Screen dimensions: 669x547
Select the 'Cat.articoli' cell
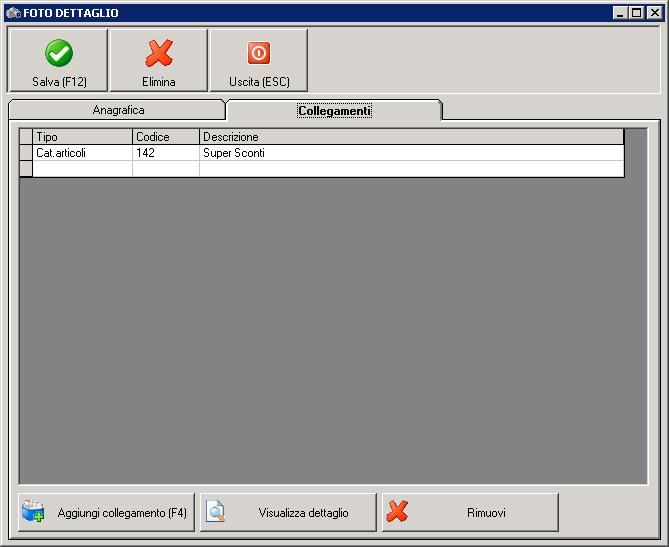(82, 153)
